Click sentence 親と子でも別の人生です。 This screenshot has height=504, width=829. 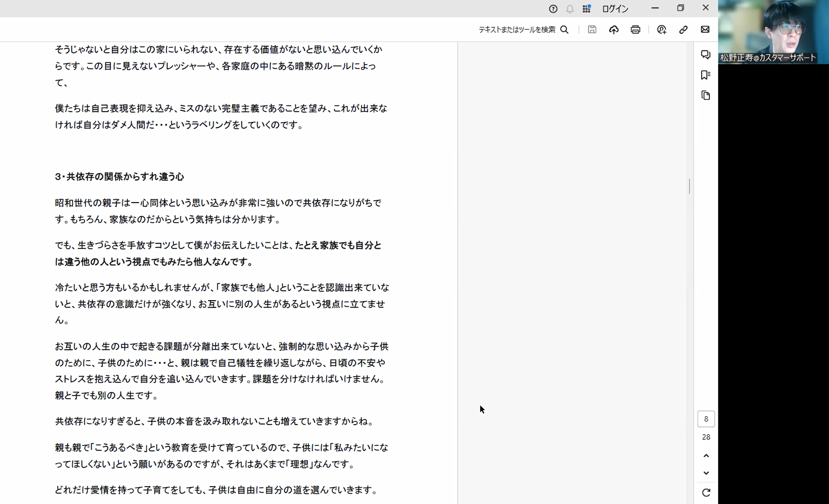(x=108, y=395)
